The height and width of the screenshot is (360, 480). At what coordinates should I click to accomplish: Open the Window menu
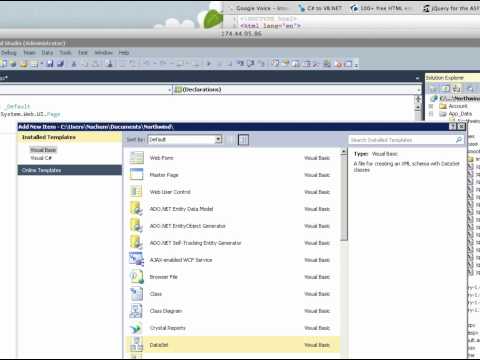[103, 53]
